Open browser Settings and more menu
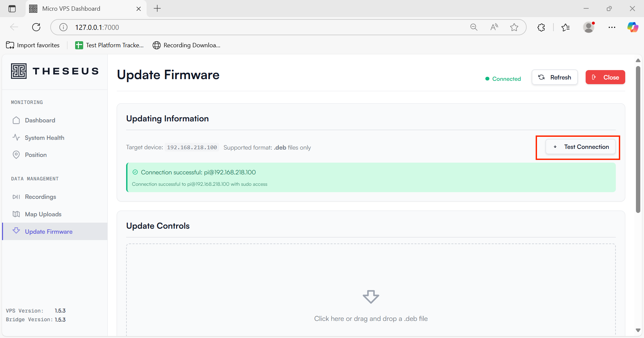Viewport: 644px width, 338px height. click(612, 27)
